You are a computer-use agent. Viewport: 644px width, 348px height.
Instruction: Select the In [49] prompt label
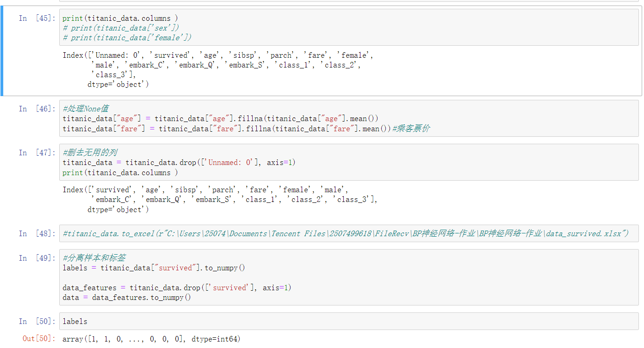pyautogui.click(x=37, y=258)
